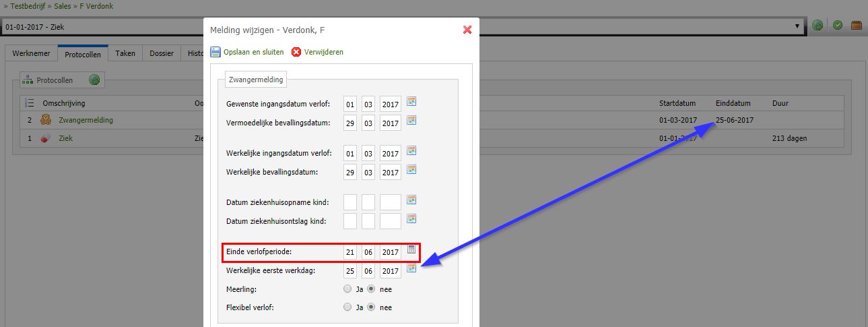Switch to the Werknemer tab

click(x=31, y=53)
